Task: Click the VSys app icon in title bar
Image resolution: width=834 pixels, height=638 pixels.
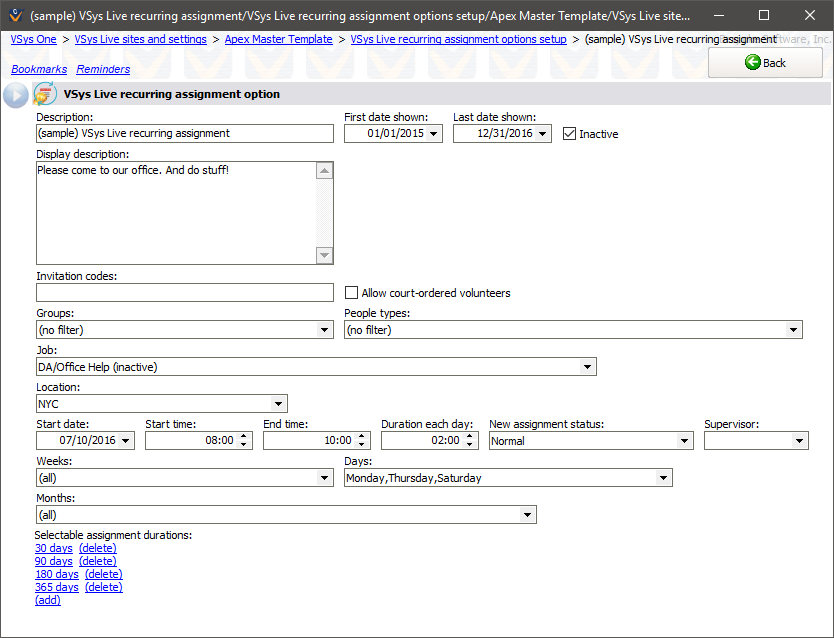Action: tap(14, 16)
